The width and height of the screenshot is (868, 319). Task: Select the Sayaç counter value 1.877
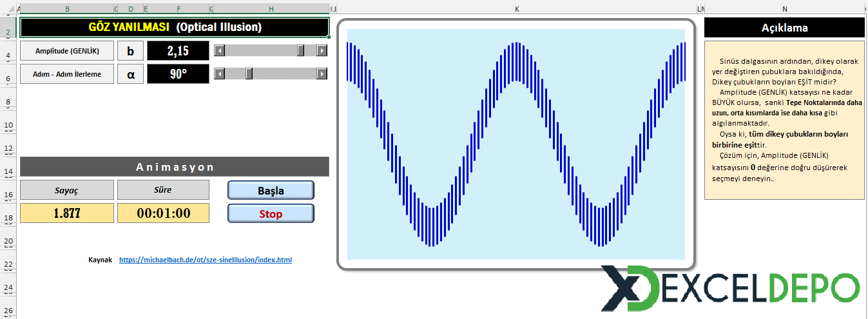coord(67,213)
